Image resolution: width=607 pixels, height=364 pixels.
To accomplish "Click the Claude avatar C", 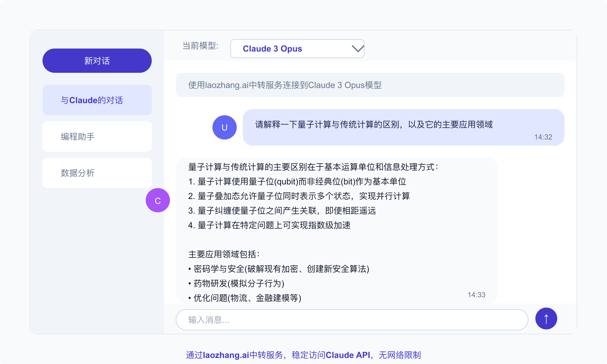I will tap(158, 200).
